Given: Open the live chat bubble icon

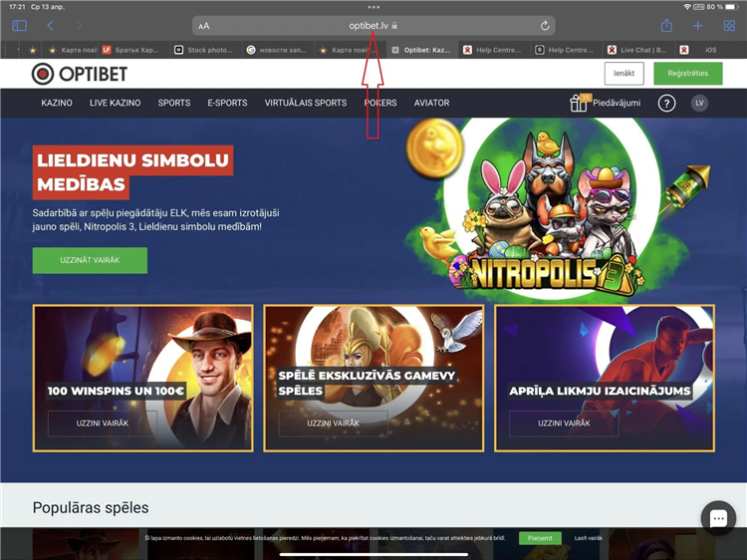Looking at the screenshot, I should [718, 518].
